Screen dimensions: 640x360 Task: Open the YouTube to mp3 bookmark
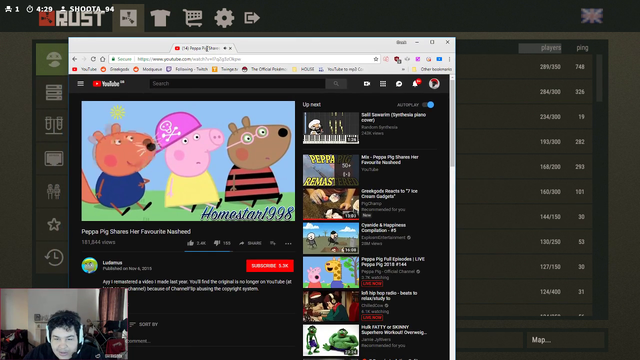[341, 69]
